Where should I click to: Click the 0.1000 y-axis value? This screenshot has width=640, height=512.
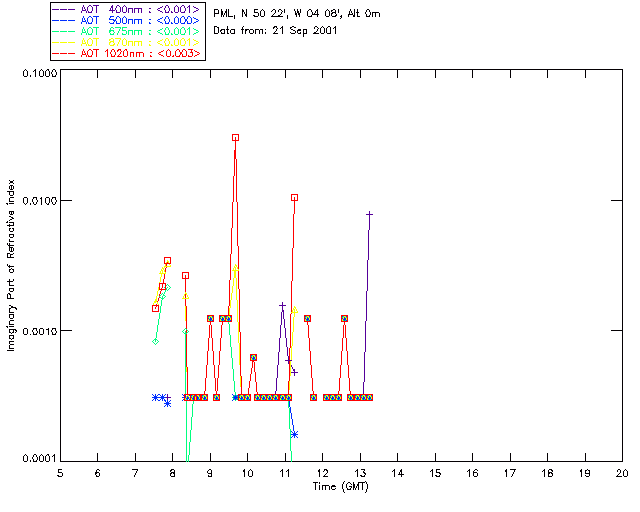[x=40, y=73]
